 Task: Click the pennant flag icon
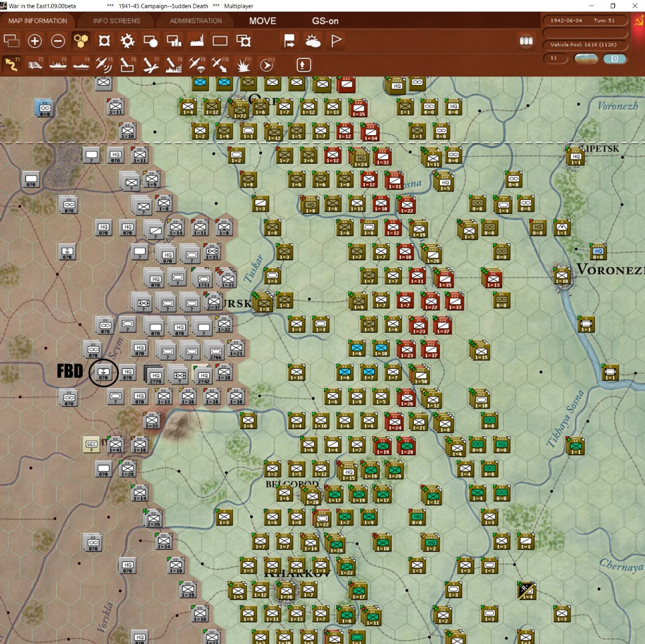tap(336, 41)
